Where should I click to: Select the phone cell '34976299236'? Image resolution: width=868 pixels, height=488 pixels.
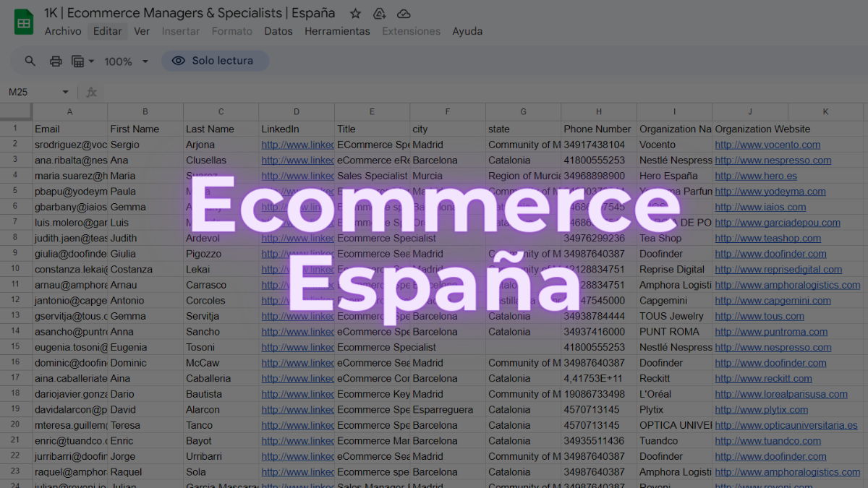tap(599, 238)
